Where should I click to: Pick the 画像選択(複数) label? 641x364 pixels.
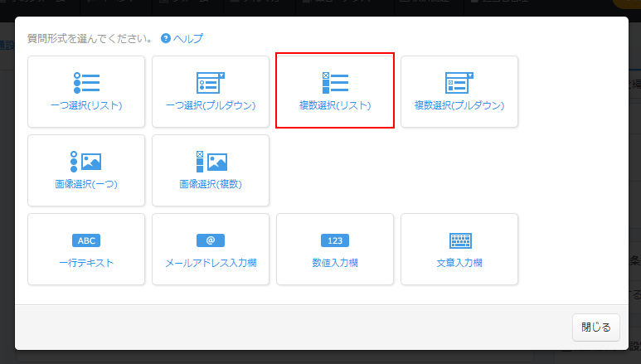tap(211, 184)
